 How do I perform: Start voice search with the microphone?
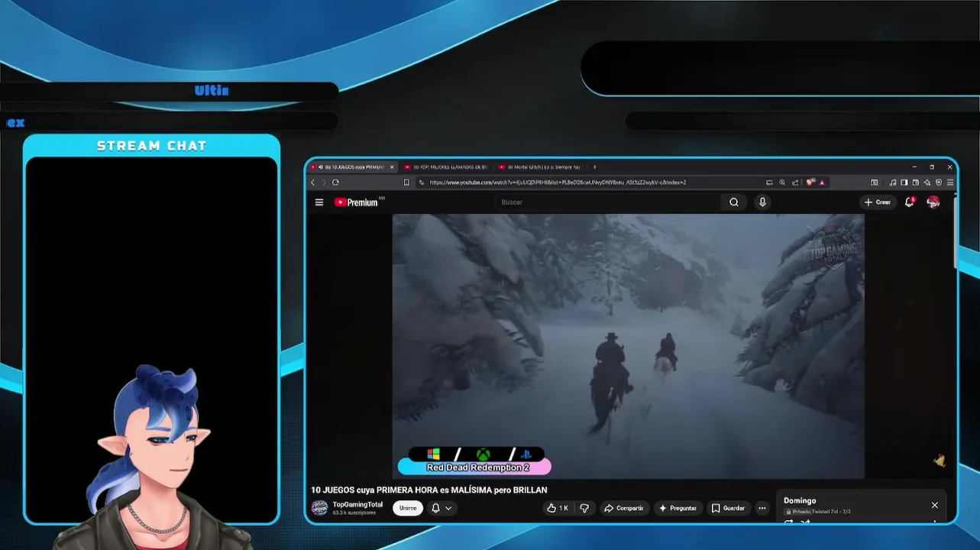tap(762, 202)
